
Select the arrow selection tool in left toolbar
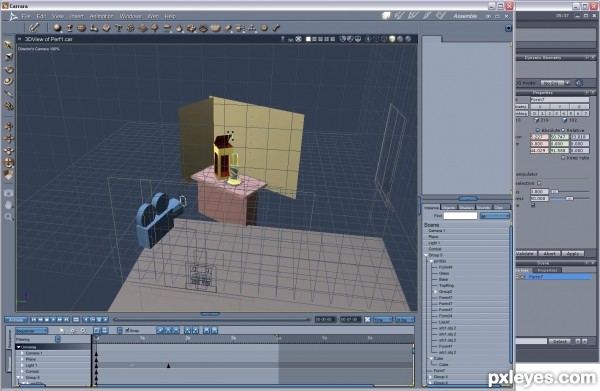coord(8,45)
